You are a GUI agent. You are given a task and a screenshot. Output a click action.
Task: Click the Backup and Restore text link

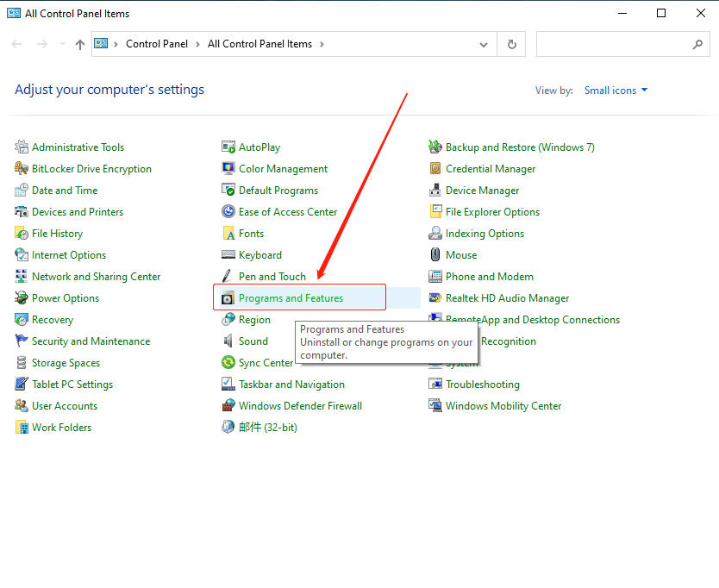coord(520,147)
